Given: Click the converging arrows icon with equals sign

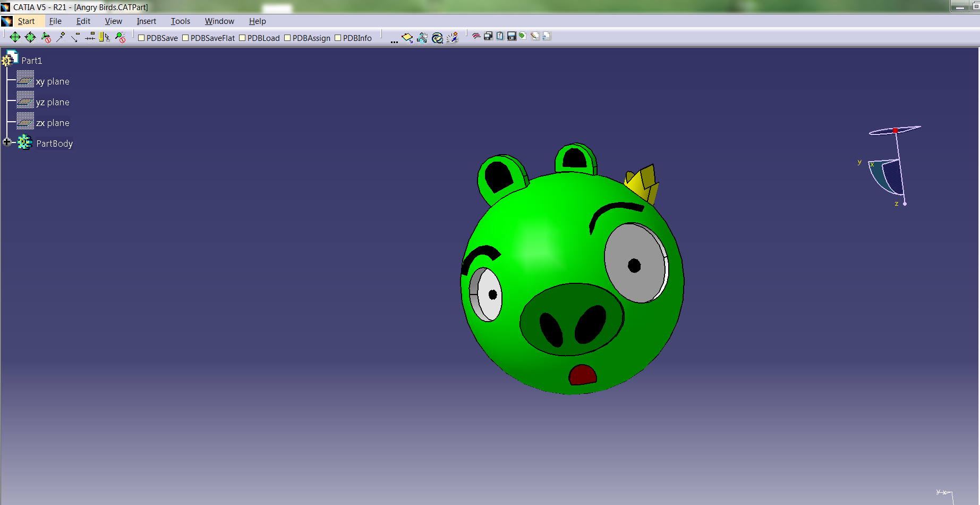Looking at the screenshot, I should point(90,37).
